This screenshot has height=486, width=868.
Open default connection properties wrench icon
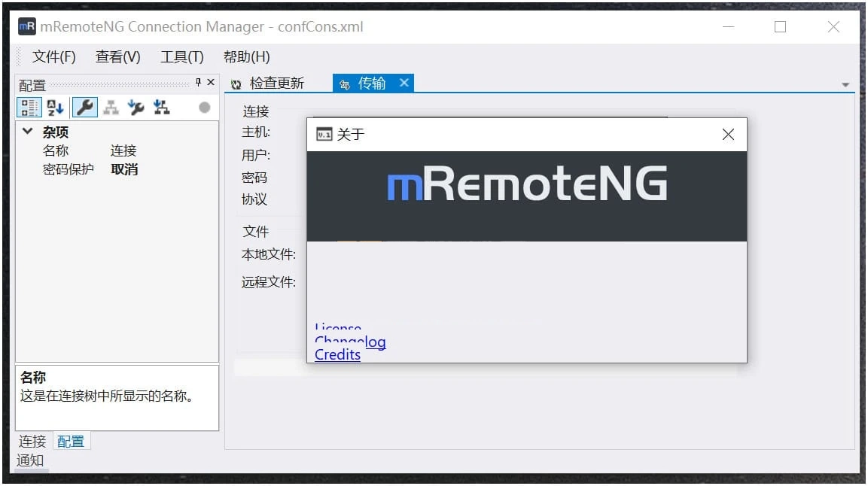136,107
